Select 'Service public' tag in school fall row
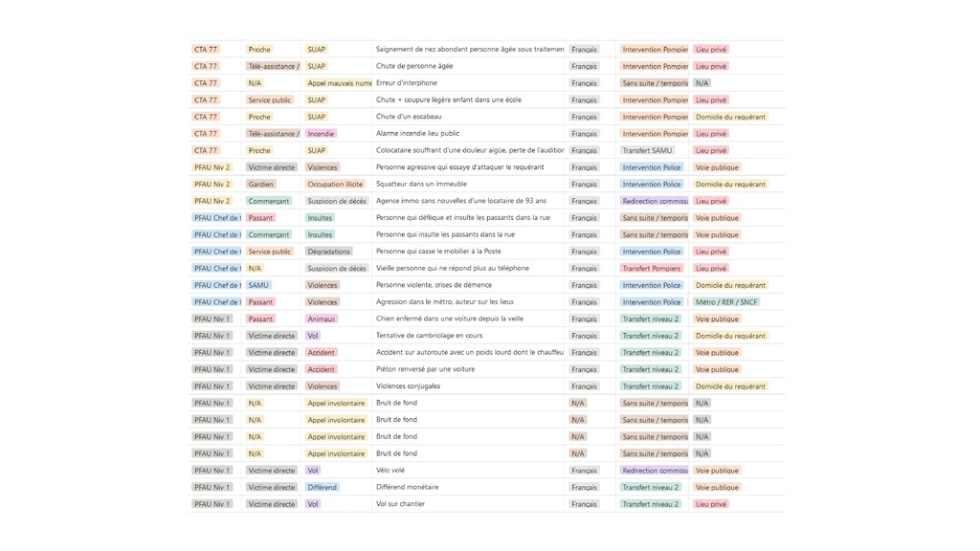 269,99
